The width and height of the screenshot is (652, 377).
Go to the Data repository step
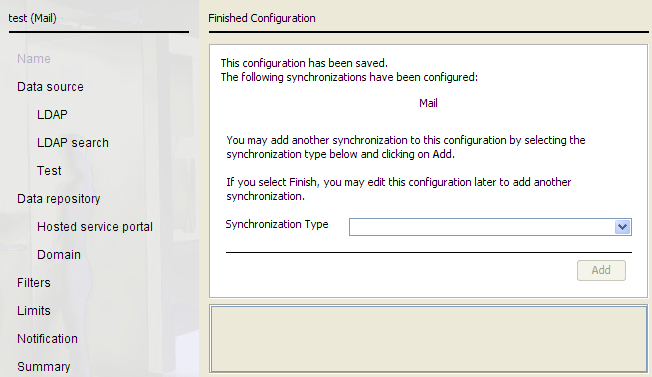(59, 199)
